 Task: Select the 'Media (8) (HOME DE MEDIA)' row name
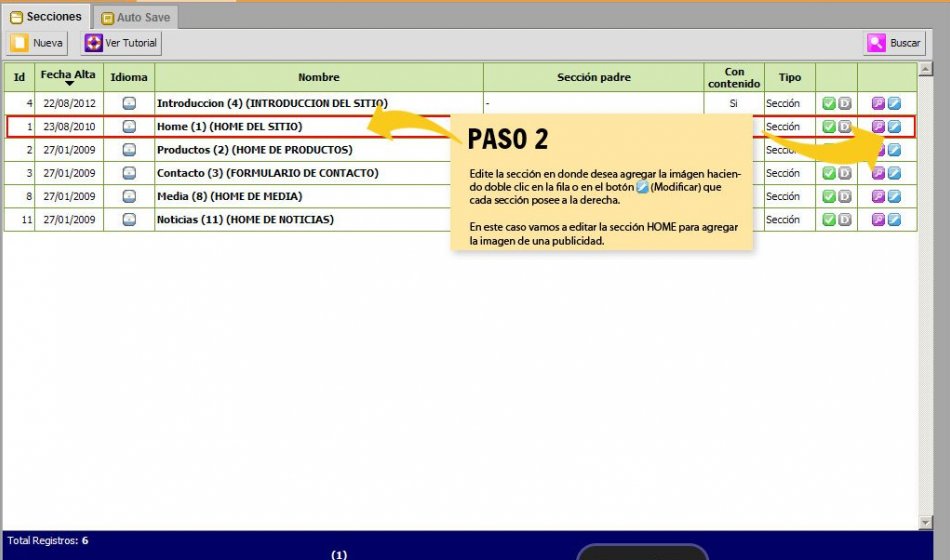click(230, 196)
